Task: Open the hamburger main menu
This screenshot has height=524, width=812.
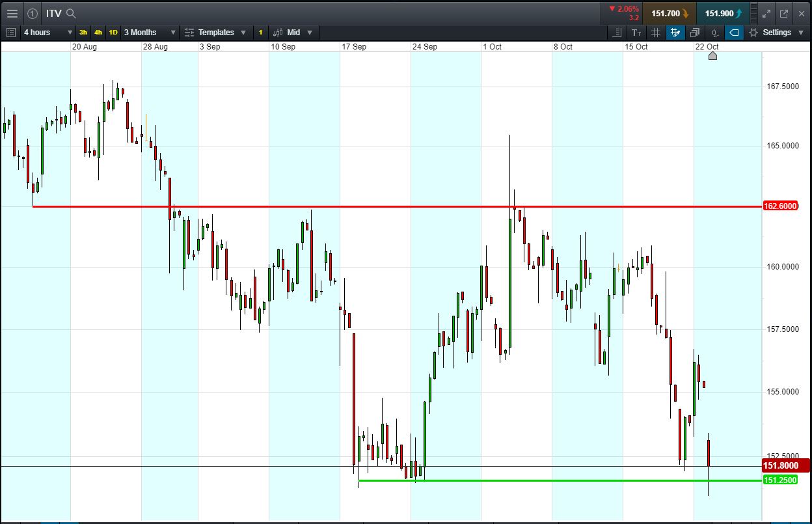Action: [x=12, y=13]
